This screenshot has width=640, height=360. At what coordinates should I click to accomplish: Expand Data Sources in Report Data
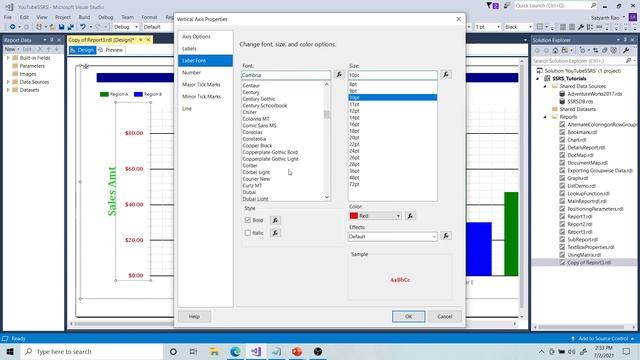(x=8, y=82)
